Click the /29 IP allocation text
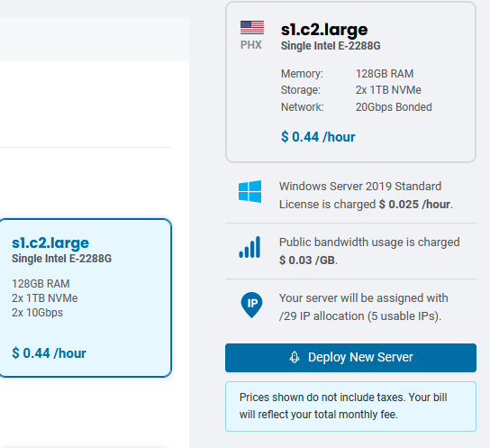This screenshot has width=490, height=448. (x=360, y=316)
